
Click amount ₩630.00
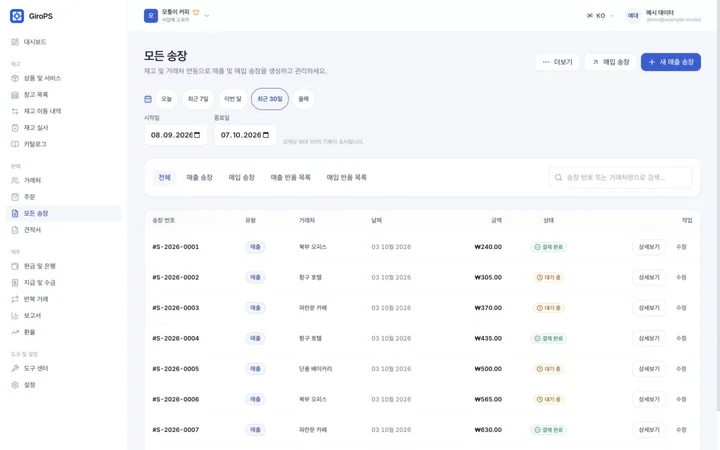[x=488, y=430]
